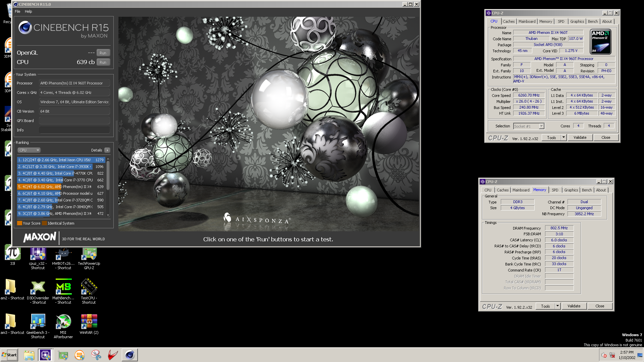Click Close in the upper CPU-Z window
The width and height of the screenshot is (644, 362).
click(606, 138)
